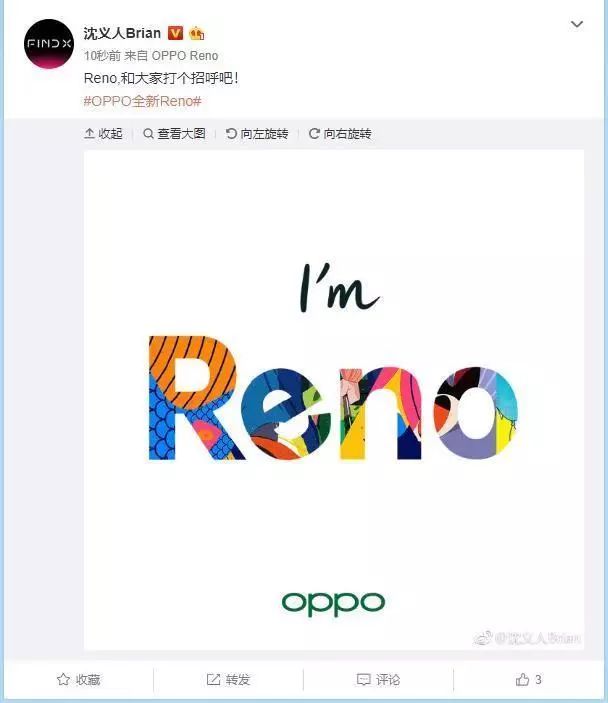Click the orange V verification badge
Viewport: 608px width, 703px height.
[175, 33]
